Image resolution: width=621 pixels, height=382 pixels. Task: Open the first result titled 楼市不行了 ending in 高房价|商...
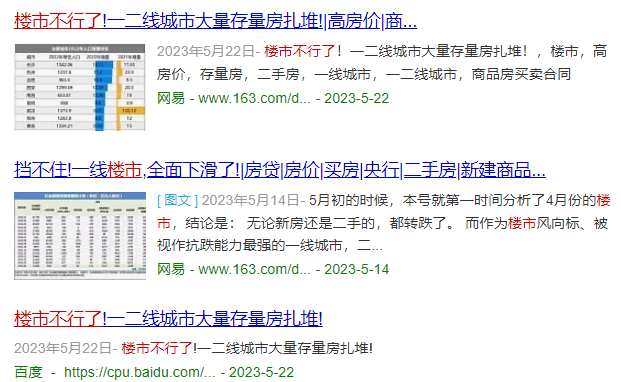(215, 21)
